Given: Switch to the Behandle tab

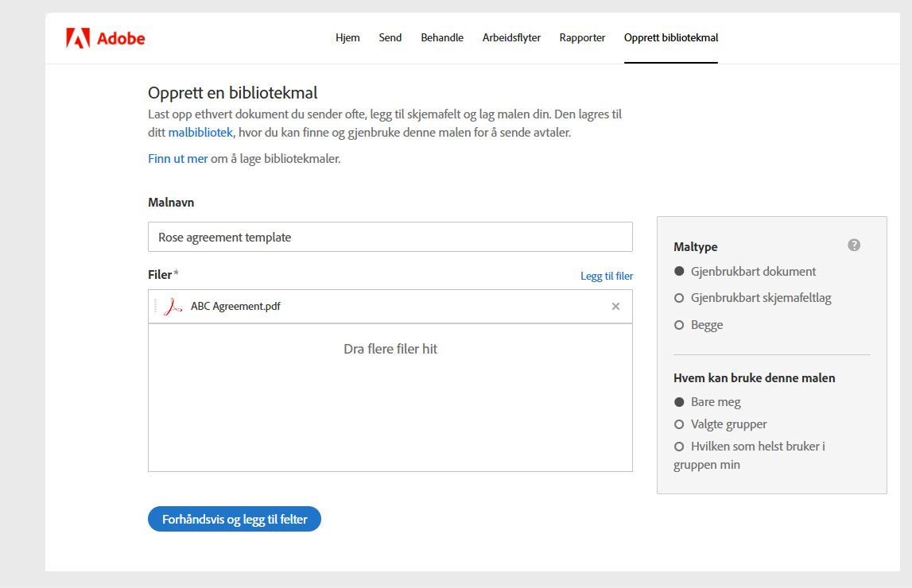Looking at the screenshot, I should click(441, 37).
